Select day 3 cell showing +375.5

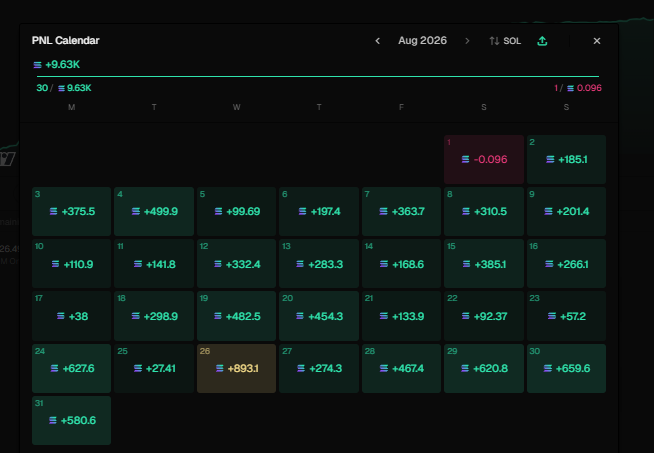[71, 211]
